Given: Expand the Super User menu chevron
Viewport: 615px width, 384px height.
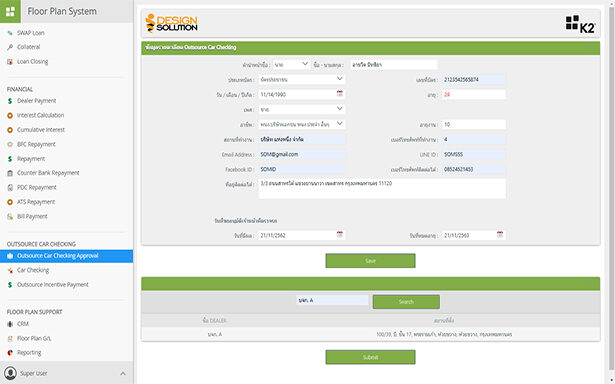Looking at the screenshot, I should 123,373.
